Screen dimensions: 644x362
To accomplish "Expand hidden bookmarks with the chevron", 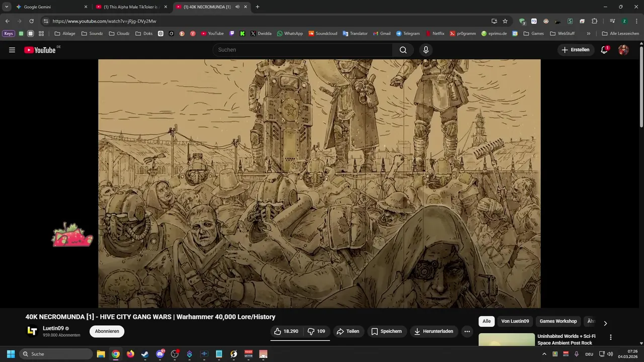I will click(x=589, y=34).
